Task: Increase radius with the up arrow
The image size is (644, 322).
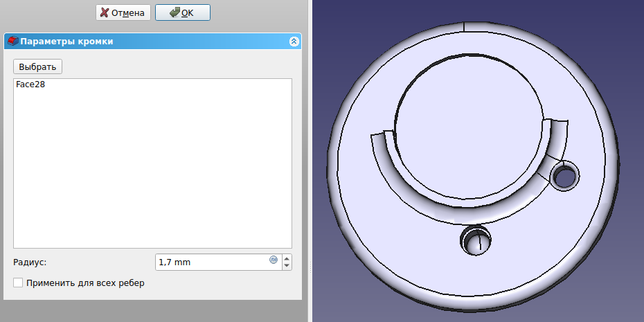Action: pos(287,258)
